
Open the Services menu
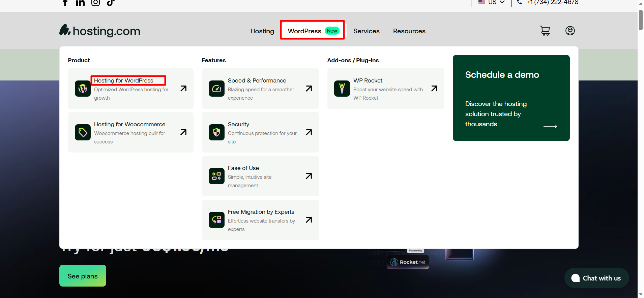coord(367,31)
